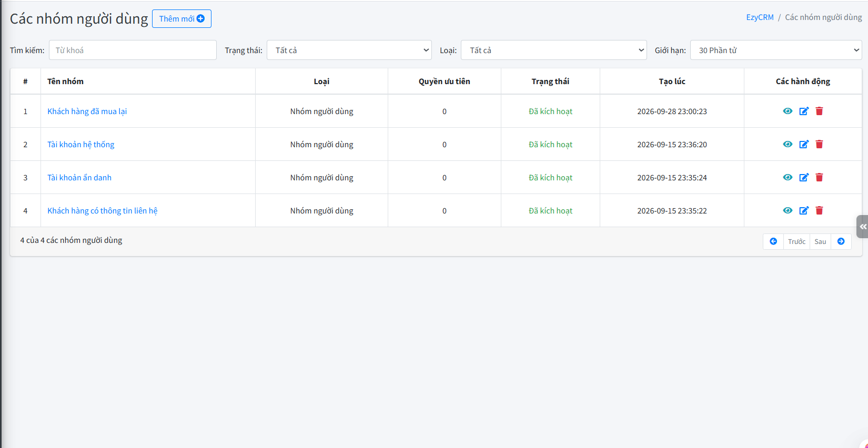Viewport: 868px width, 448px height.
Task: Click the Quyền ưu tiên column header
Action: click(x=445, y=81)
